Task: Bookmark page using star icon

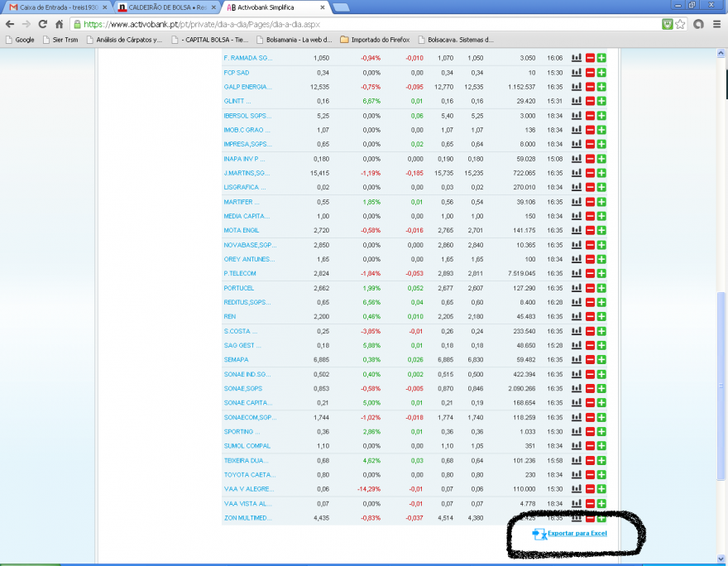Action: [x=680, y=24]
